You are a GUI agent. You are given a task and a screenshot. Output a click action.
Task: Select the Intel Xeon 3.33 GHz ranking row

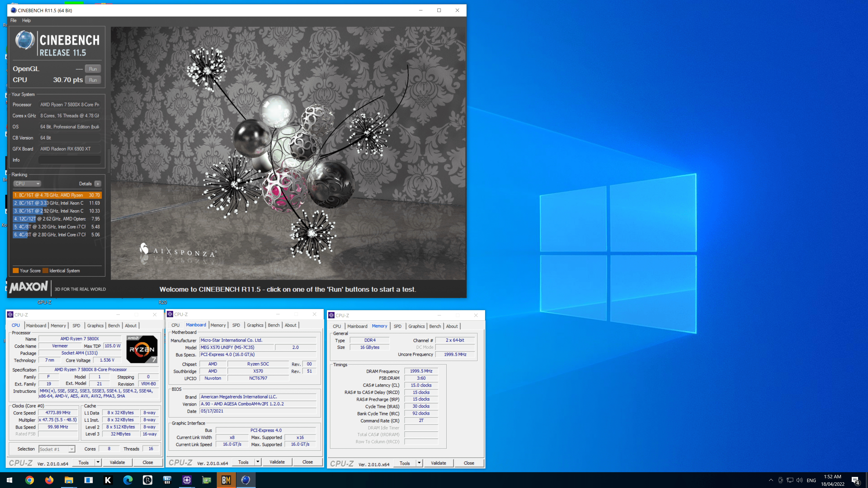[x=57, y=203]
